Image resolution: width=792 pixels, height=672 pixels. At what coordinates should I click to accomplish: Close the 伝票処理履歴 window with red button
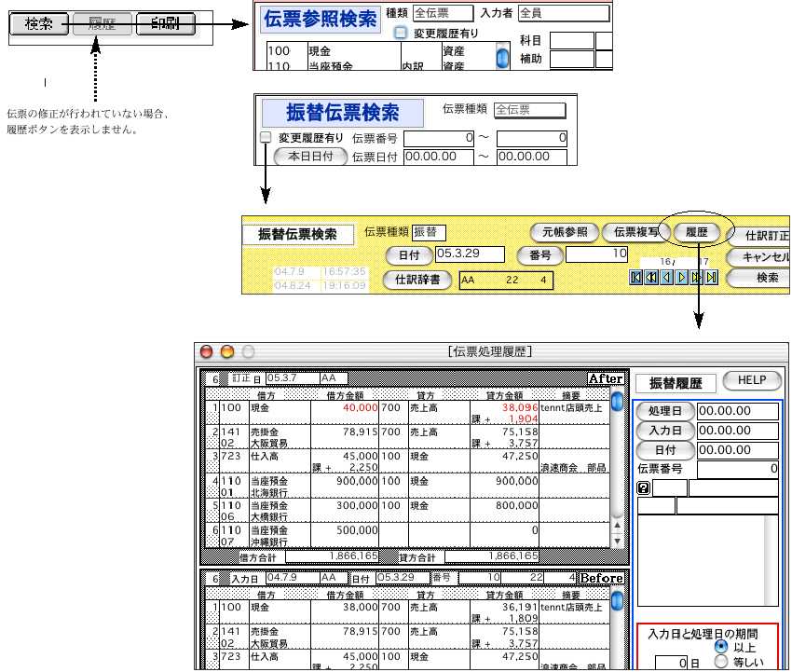pyautogui.click(x=207, y=351)
